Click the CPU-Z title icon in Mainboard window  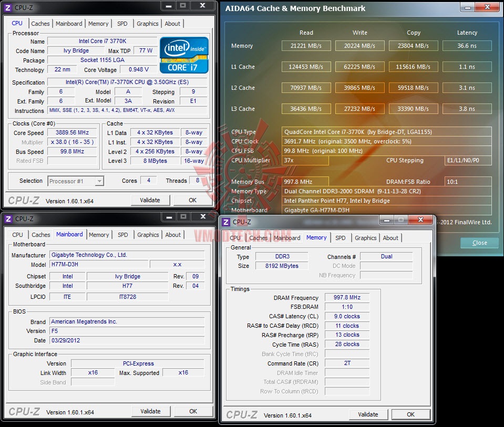[x=8, y=219]
